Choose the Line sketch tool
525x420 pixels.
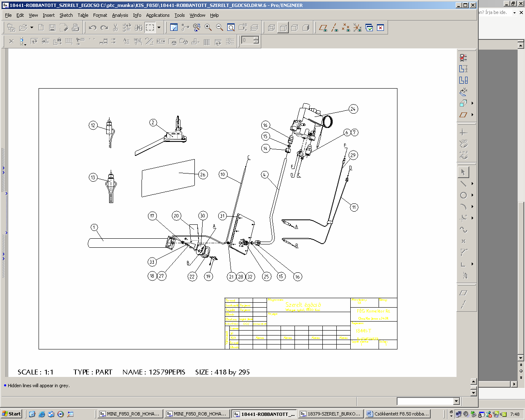pos(463,184)
